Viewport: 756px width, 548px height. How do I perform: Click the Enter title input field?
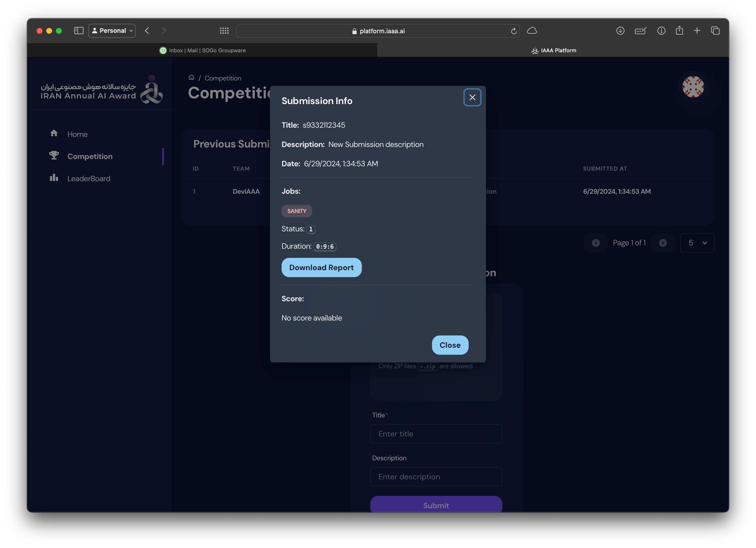coord(436,434)
